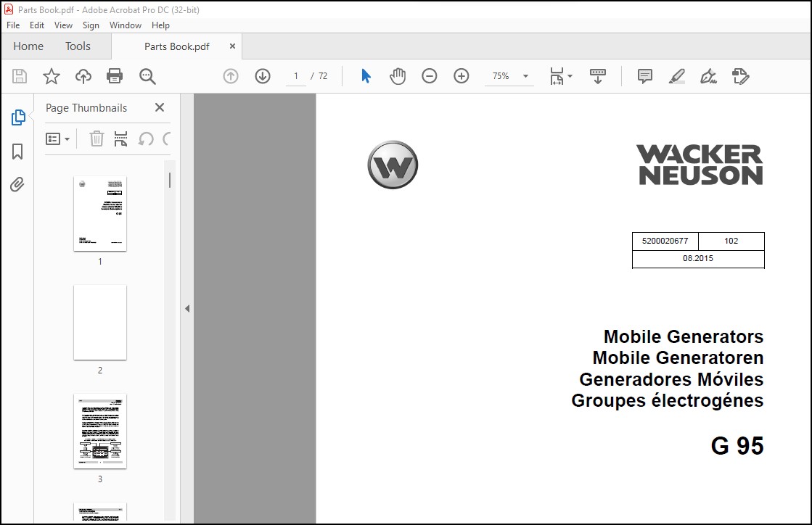Zoom out with minus icon
Viewport: 812px width, 525px height.
tap(430, 76)
